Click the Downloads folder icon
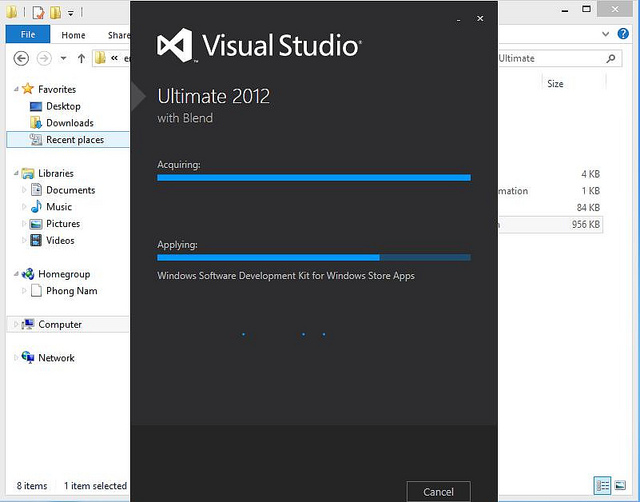Screen dimensions: 640x502 point(36,122)
